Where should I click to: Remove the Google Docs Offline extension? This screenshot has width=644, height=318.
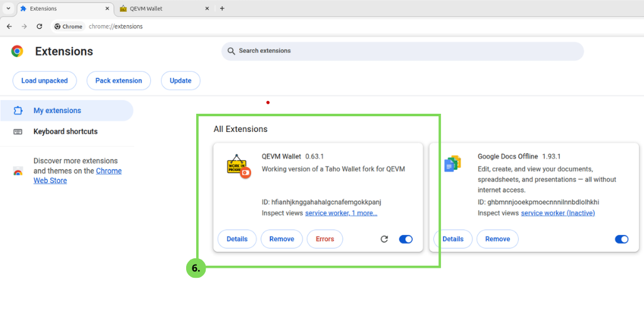point(497,239)
